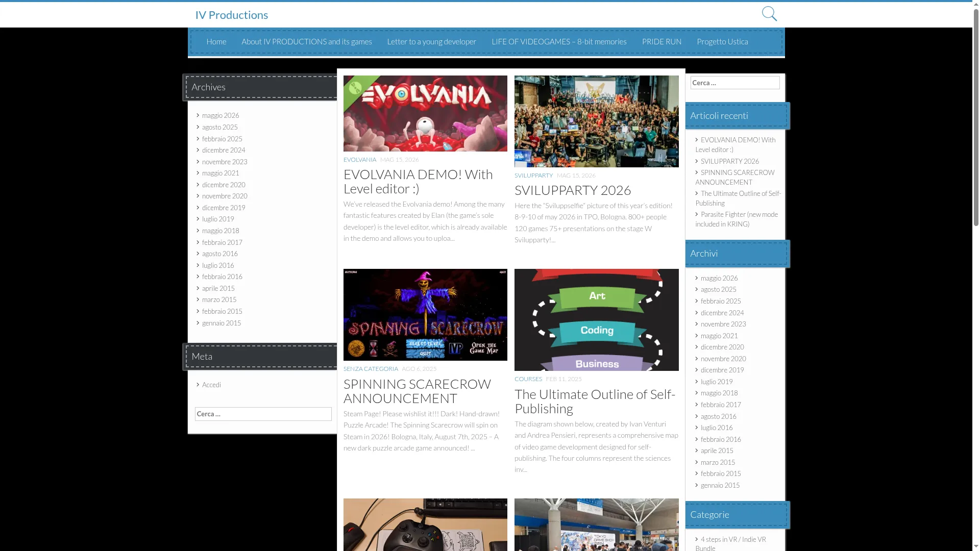Open the Svilupparty group photo thumbnail
The image size is (980, 551).
coord(597,121)
